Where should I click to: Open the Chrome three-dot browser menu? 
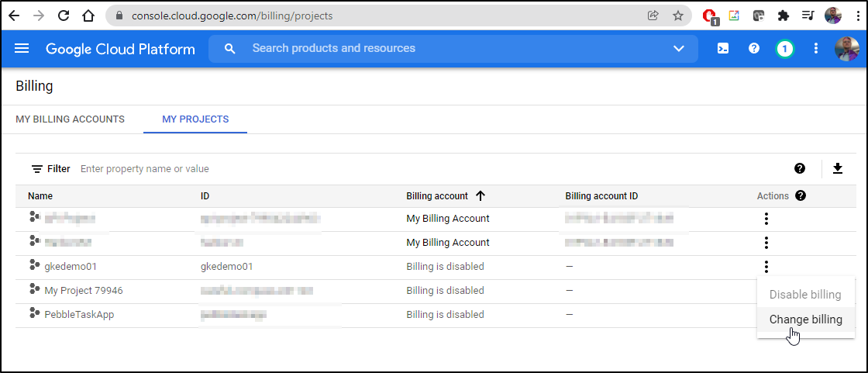(857, 16)
